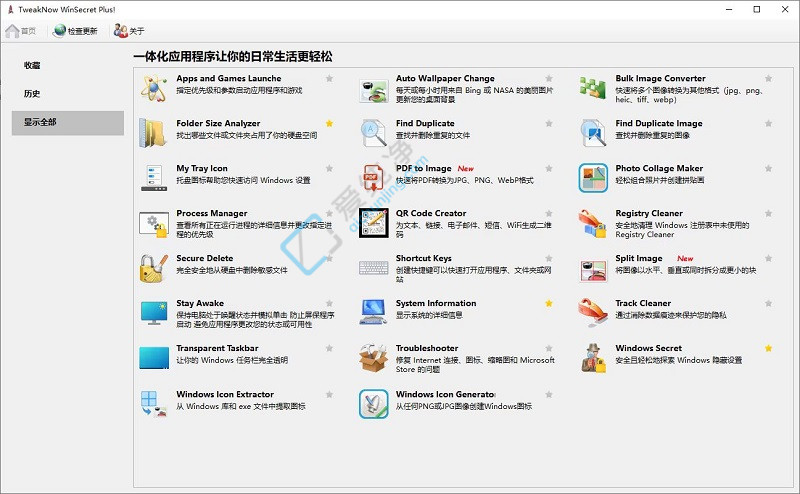Select the Show All (显示全部) sidebar tab
The height and width of the screenshot is (494, 800).
pyautogui.click(x=68, y=123)
